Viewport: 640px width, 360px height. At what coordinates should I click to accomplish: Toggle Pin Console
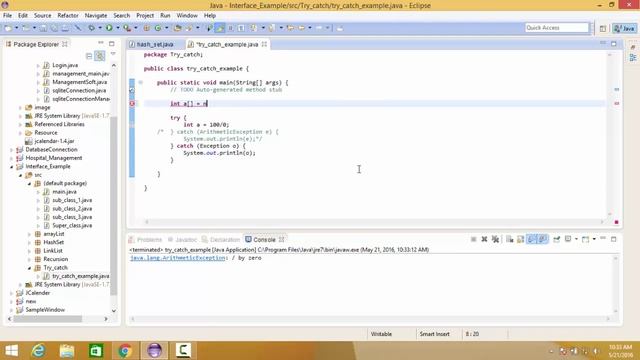[x=556, y=239]
